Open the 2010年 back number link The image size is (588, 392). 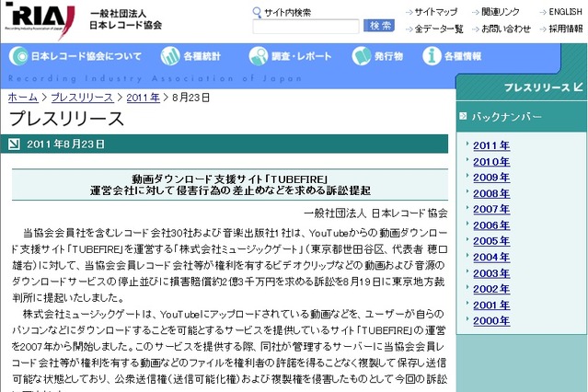[x=491, y=162]
